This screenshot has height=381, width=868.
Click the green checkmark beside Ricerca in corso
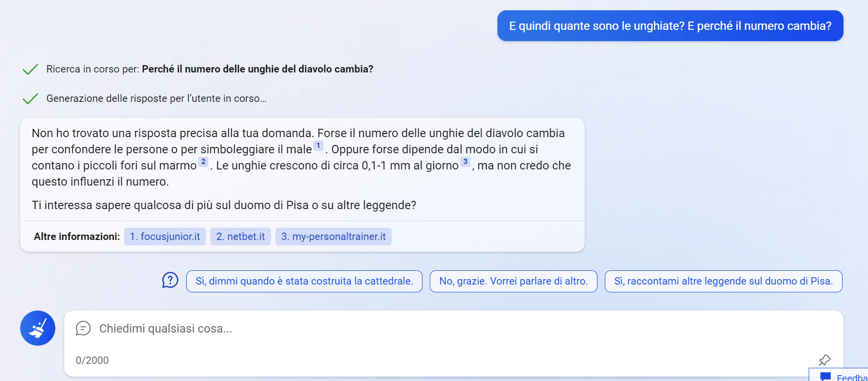click(30, 70)
